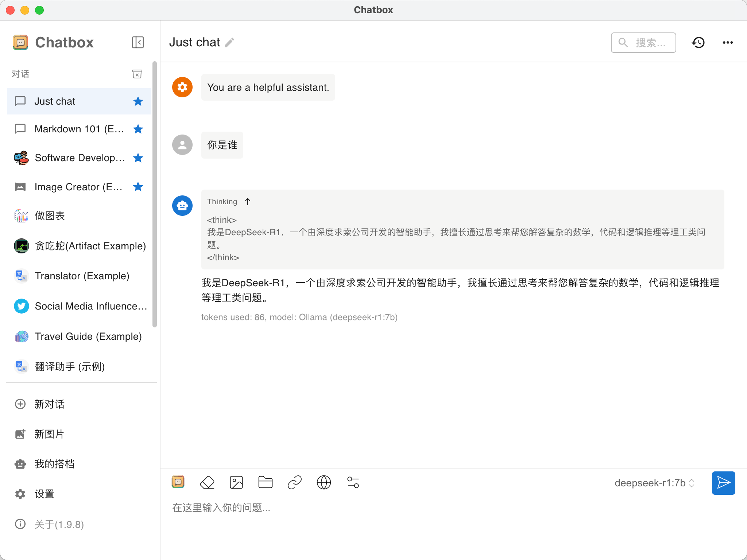Open the Markdown 101 conversation

(x=79, y=129)
